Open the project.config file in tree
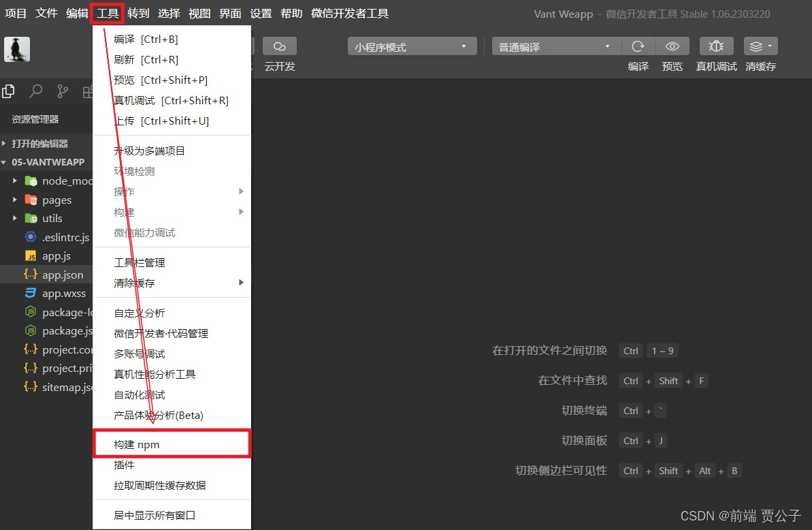 coord(59,349)
